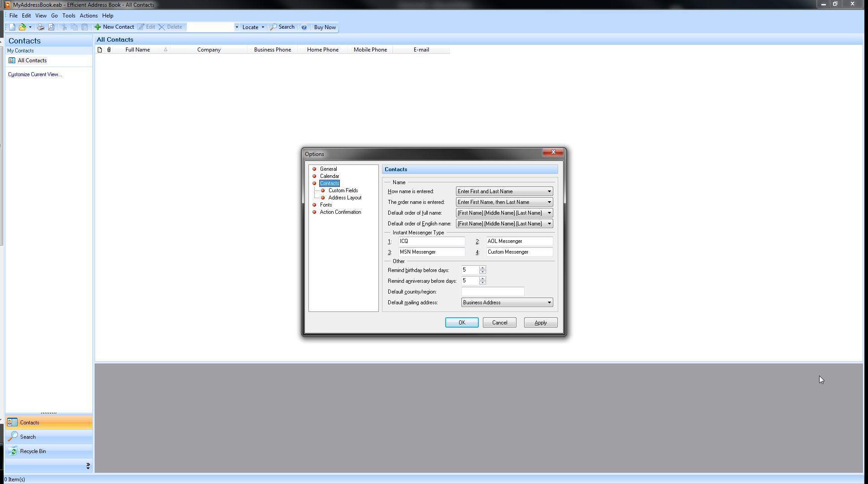The width and height of the screenshot is (868, 484).
Task: Click OK in the Options dialog
Action: (462, 323)
